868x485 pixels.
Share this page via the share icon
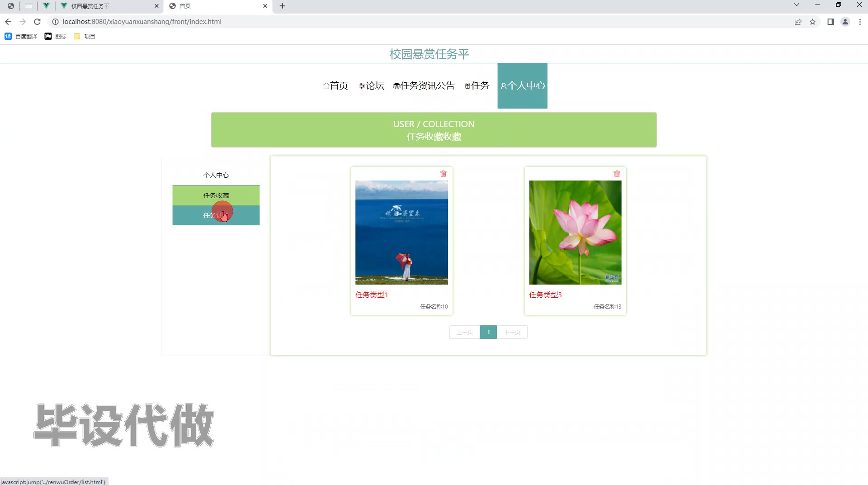[x=798, y=22]
